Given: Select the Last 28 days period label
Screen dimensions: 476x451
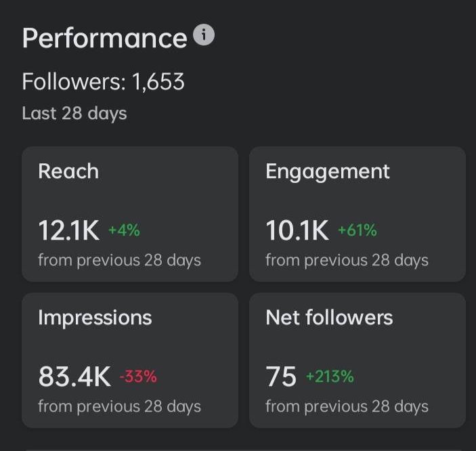Looking at the screenshot, I should [x=74, y=113].
